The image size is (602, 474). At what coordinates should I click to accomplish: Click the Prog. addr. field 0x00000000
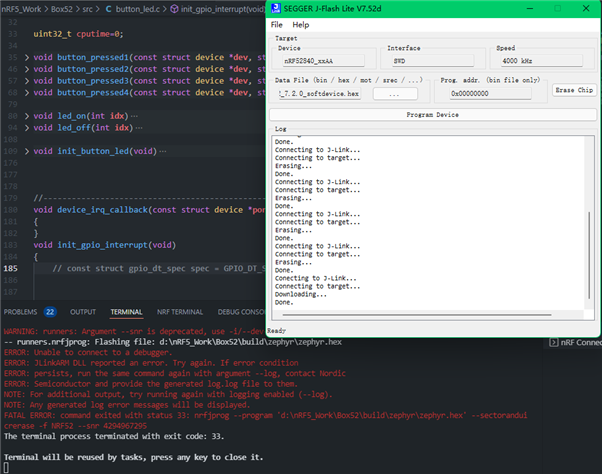[490, 94]
